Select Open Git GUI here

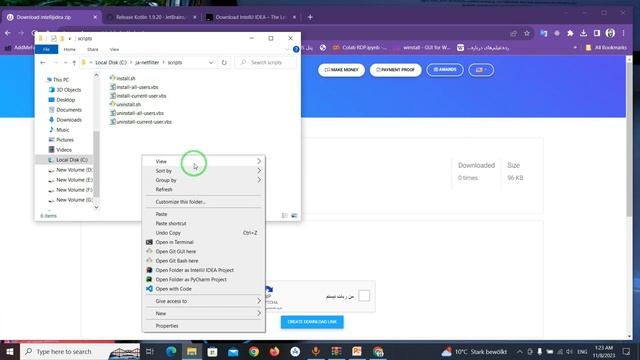(204, 251)
